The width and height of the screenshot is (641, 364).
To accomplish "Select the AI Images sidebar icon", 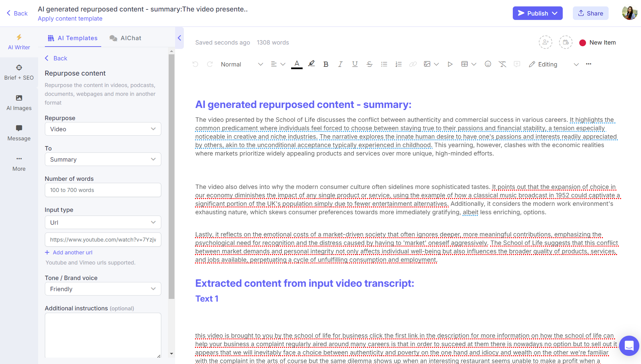I will (19, 102).
